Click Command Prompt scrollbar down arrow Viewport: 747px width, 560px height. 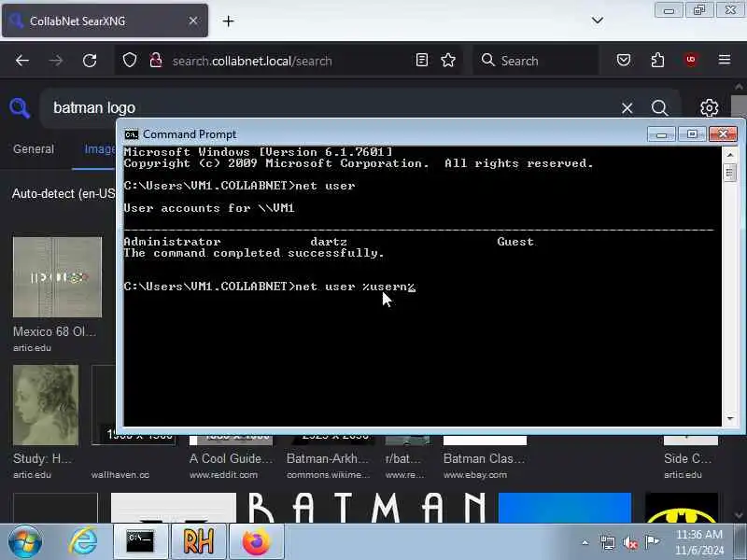tap(730, 418)
